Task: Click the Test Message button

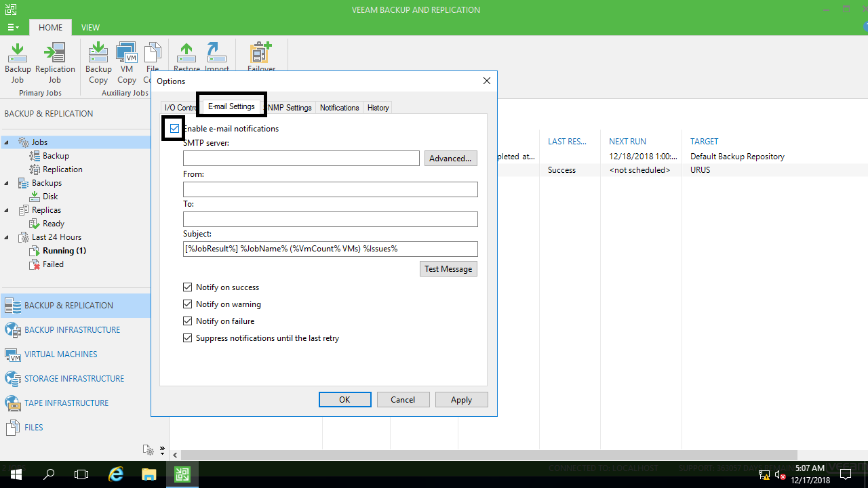Action: pos(448,269)
